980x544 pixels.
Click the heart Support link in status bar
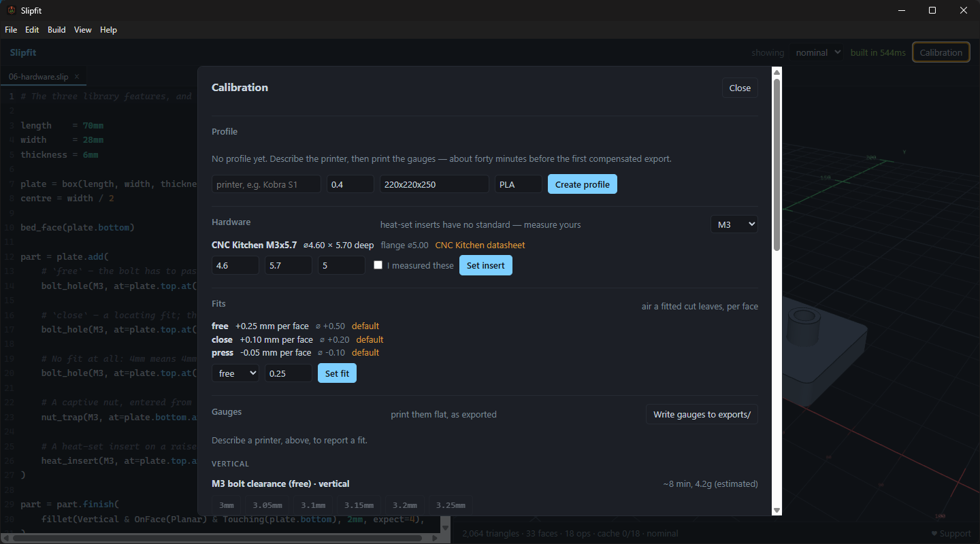point(951,534)
